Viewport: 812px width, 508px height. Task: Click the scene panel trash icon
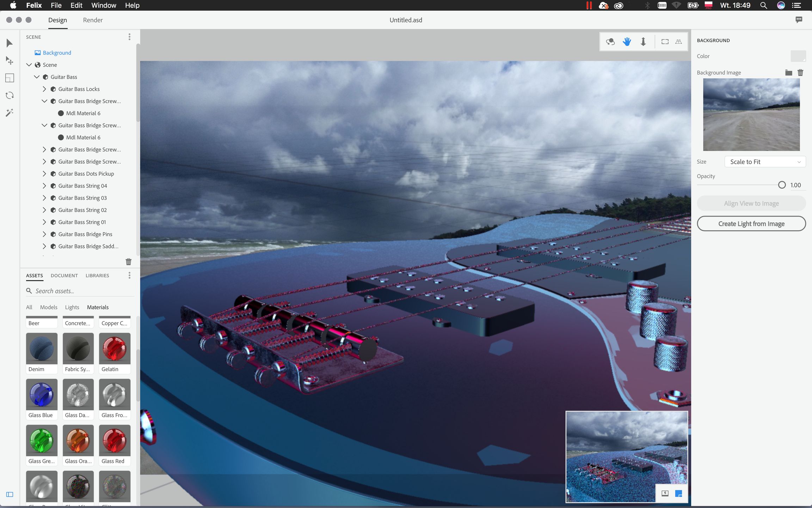pyautogui.click(x=128, y=261)
